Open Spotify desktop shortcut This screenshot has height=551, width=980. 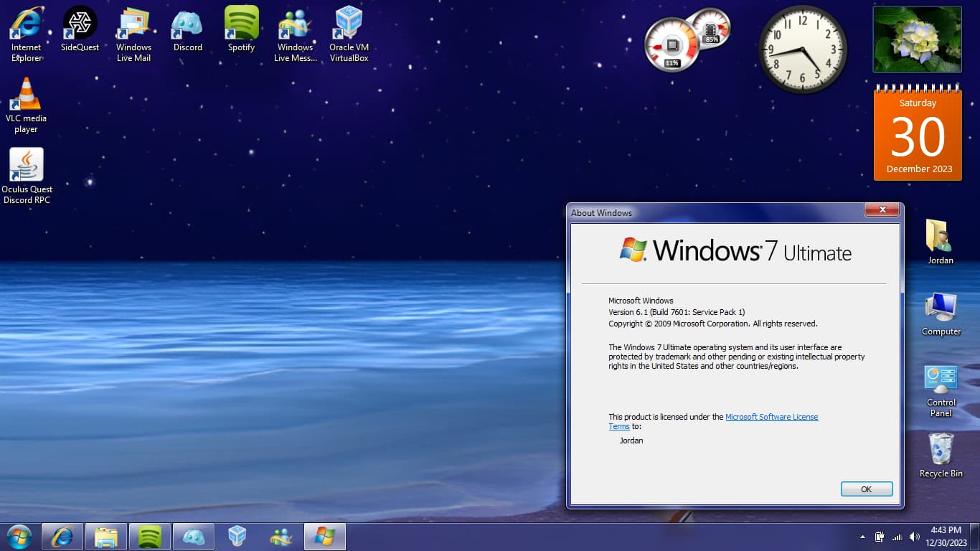click(x=242, y=29)
